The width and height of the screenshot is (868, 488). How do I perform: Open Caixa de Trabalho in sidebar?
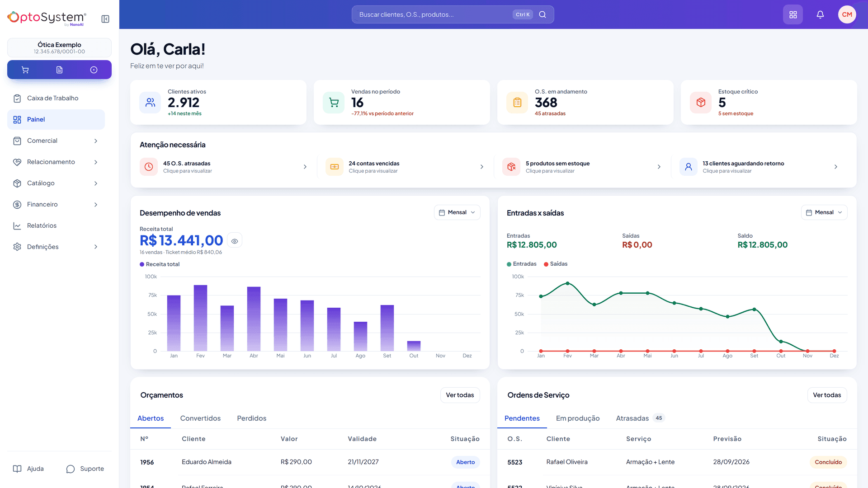pyautogui.click(x=56, y=99)
